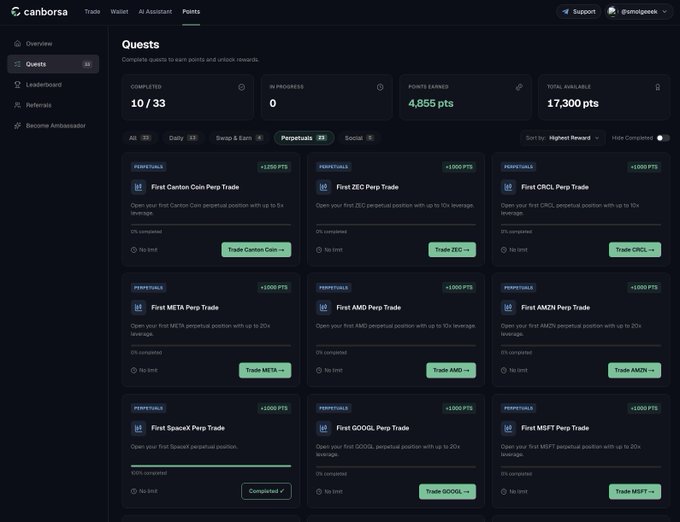Click the First Canton Coin Perp chart icon
The height and width of the screenshot is (522, 680).
click(x=138, y=187)
